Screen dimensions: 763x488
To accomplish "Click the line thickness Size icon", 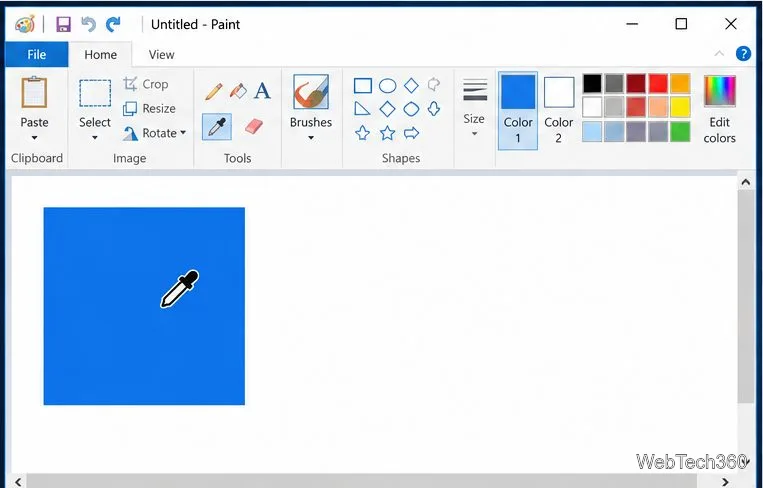I will (x=475, y=90).
